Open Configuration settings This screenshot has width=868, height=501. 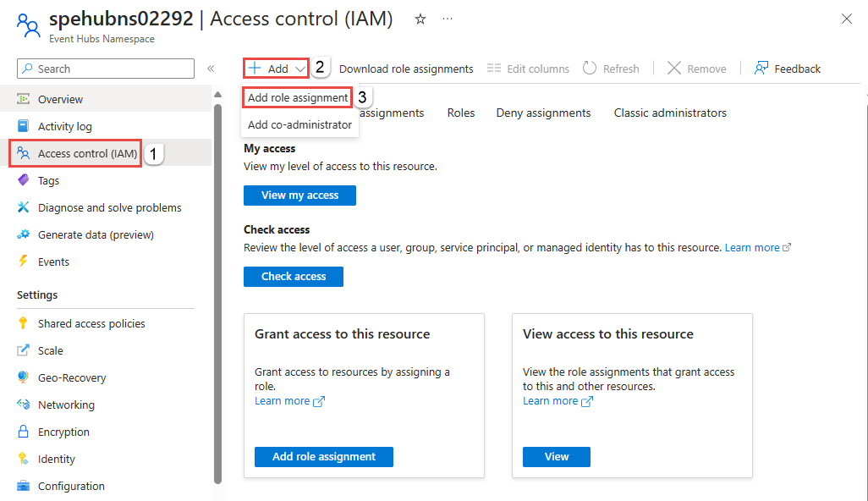tap(106, 486)
